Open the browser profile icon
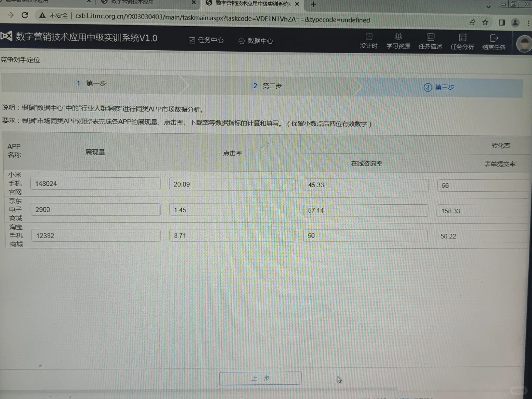The height and width of the screenshot is (399, 532). pos(515,23)
